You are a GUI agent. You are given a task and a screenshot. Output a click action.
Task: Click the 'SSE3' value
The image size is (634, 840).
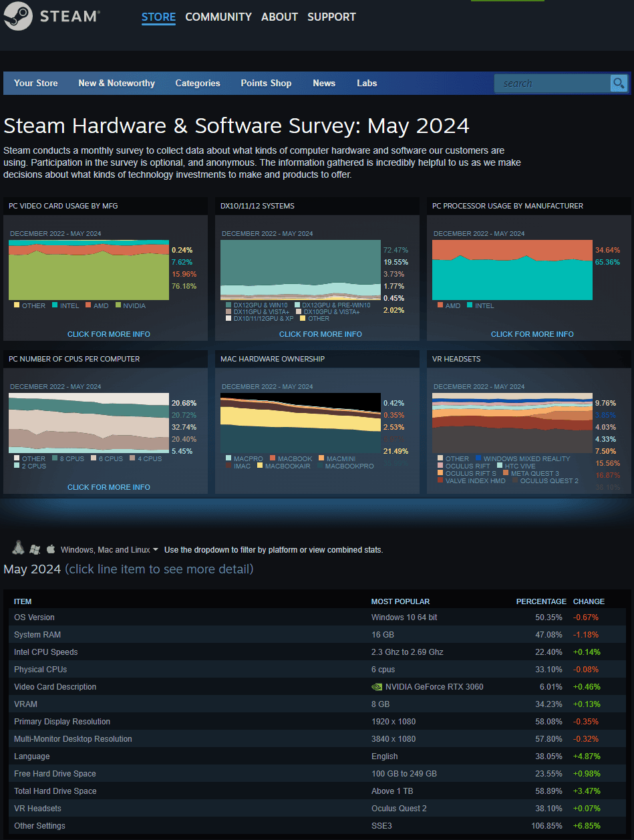[x=381, y=826]
